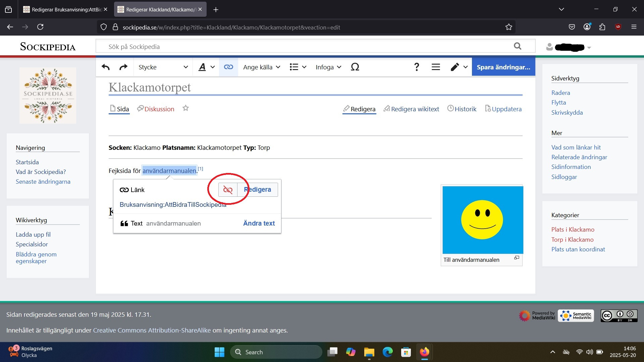The image size is (644, 362).
Task: Open the Historik tab
Action: pyautogui.click(x=462, y=109)
